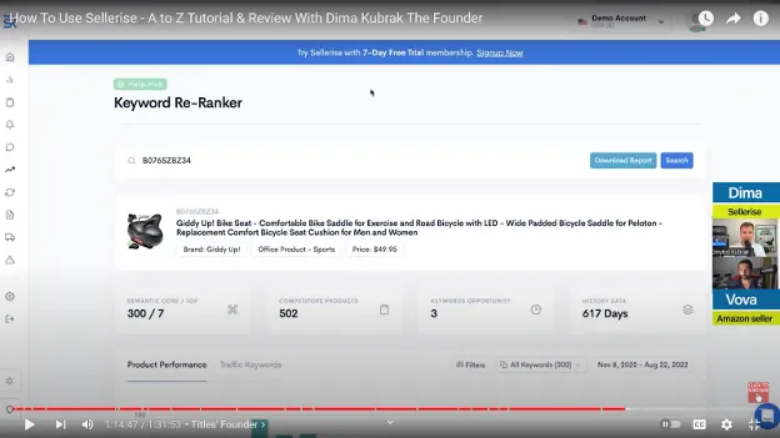Open the delivery truck sidebar icon
This screenshot has height=438, width=780.
point(10,237)
